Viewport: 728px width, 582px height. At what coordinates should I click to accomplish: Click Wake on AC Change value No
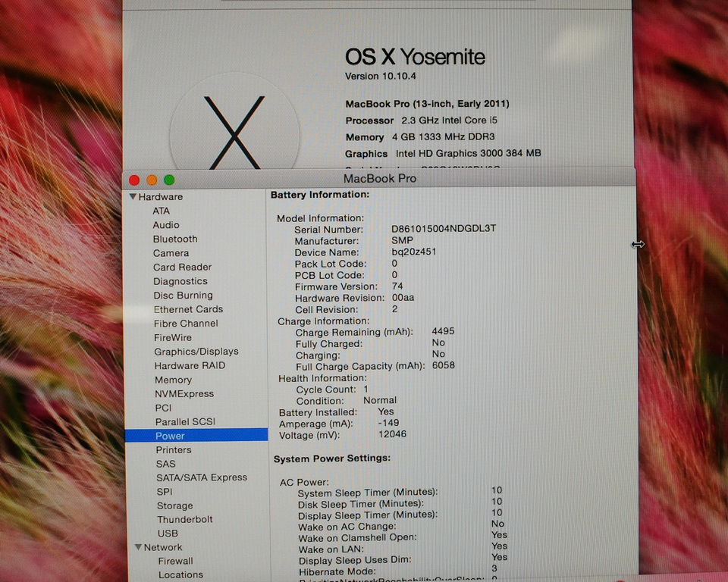click(497, 524)
